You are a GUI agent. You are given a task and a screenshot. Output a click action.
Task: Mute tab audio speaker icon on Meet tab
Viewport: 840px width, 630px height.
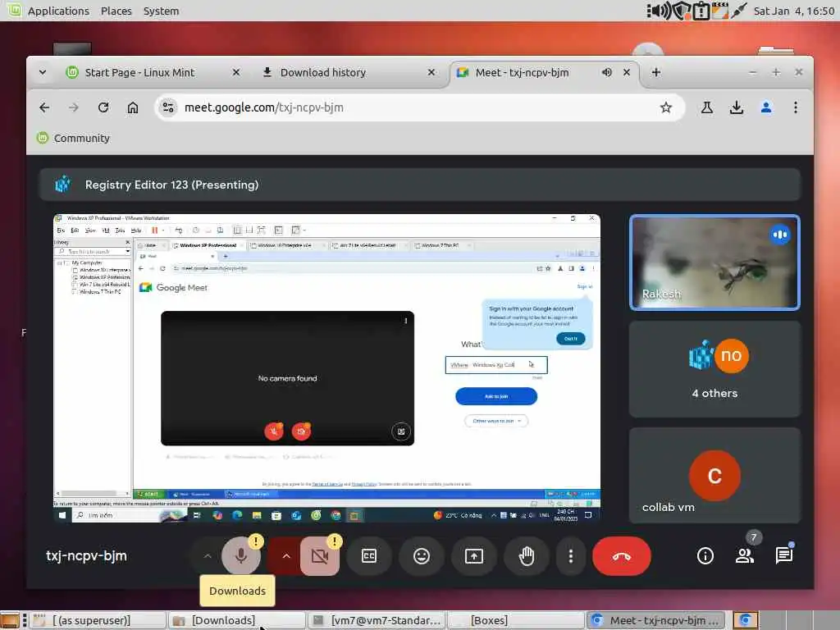(x=606, y=72)
